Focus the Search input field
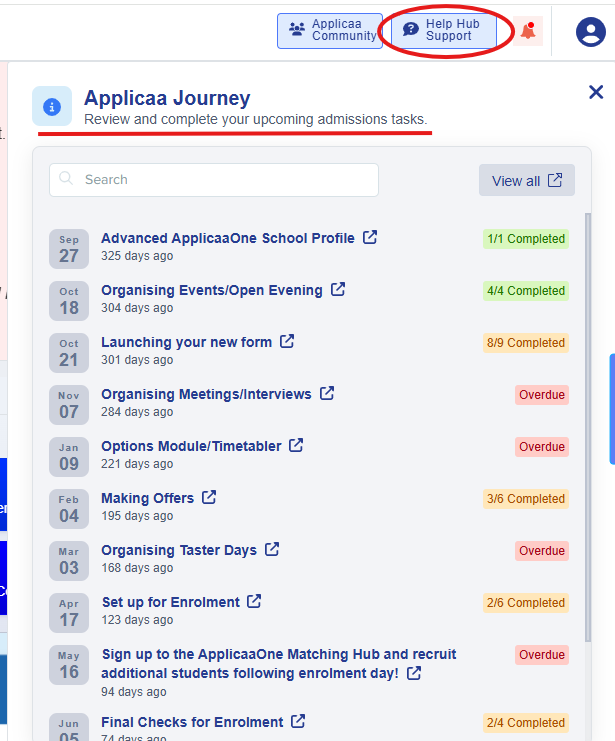Viewport: 615px width, 741px height. 214,180
